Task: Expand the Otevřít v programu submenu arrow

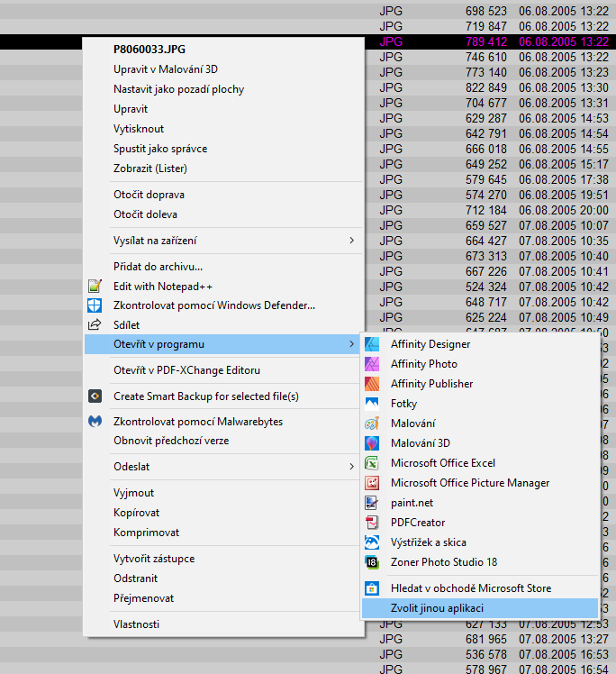Action: pos(352,344)
